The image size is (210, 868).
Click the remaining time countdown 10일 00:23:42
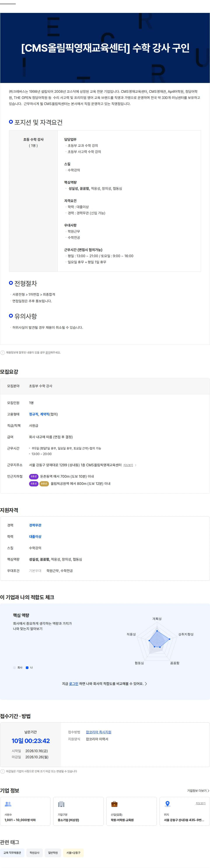(x=31, y=741)
